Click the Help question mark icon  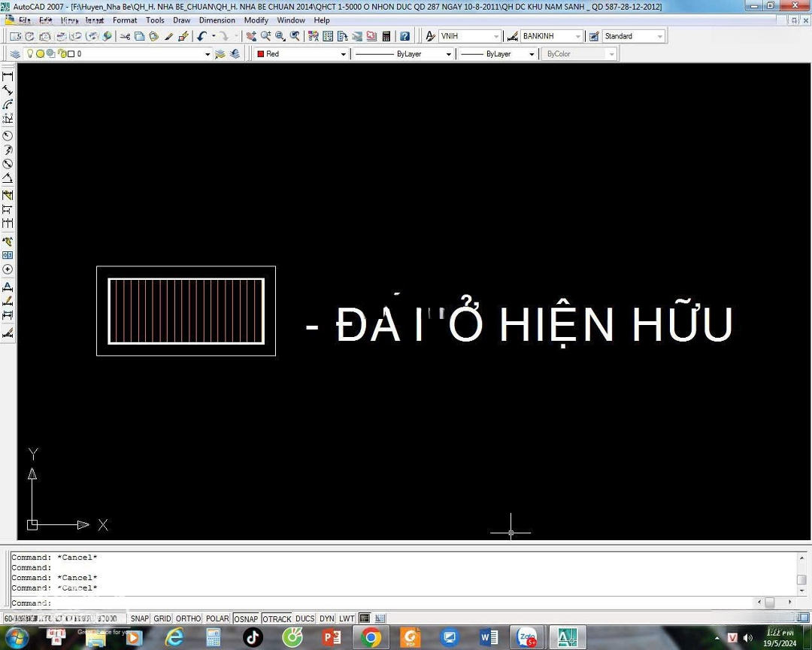coord(404,36)
